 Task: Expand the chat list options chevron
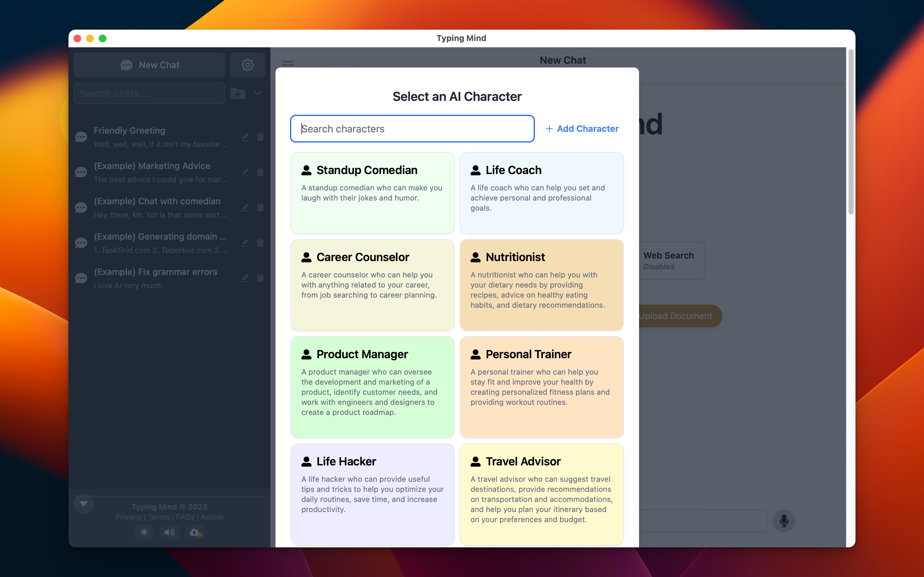pyautogui.click(x=258, y=93)
